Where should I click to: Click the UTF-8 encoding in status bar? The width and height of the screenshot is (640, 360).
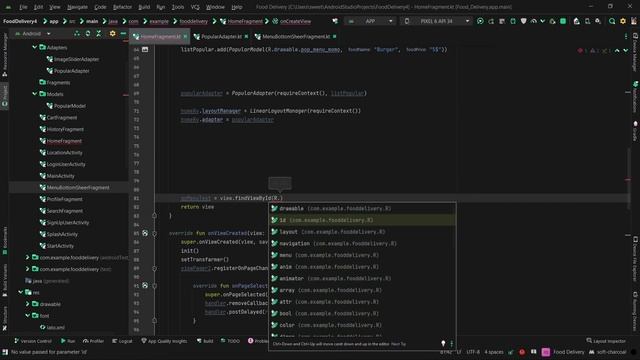tap(473, 352)
